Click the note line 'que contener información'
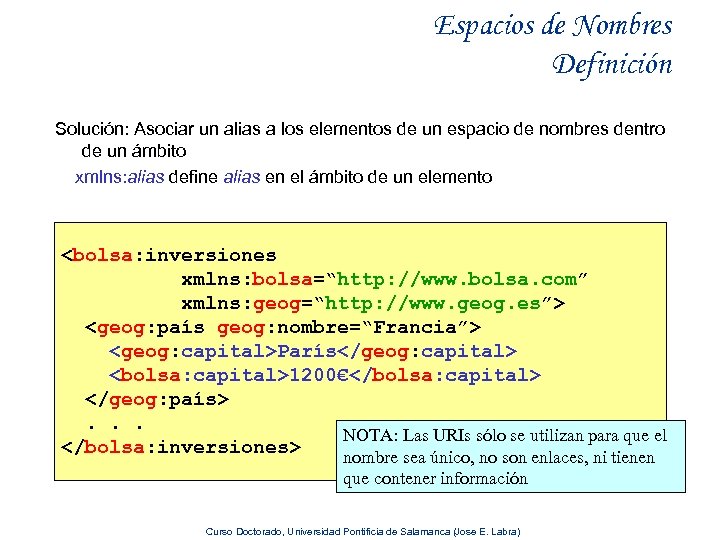The width and height of the screenshot is (720, 540). 435,478
